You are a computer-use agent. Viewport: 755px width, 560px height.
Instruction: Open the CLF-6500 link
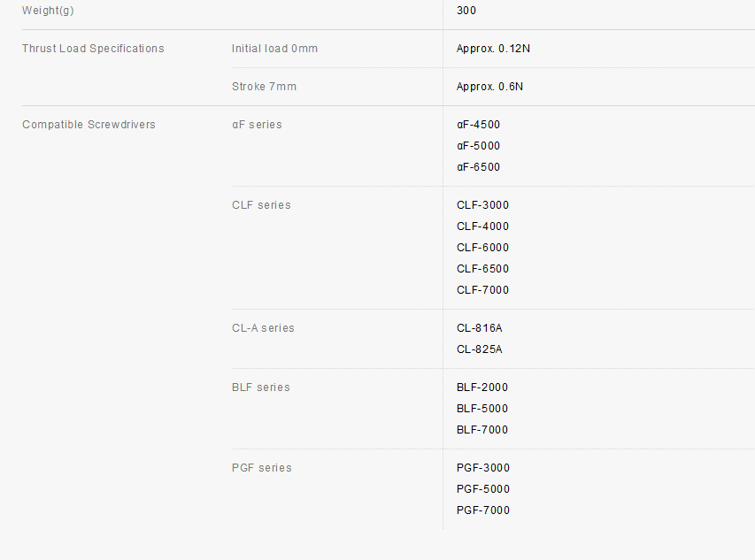click(x=482, y=269)
